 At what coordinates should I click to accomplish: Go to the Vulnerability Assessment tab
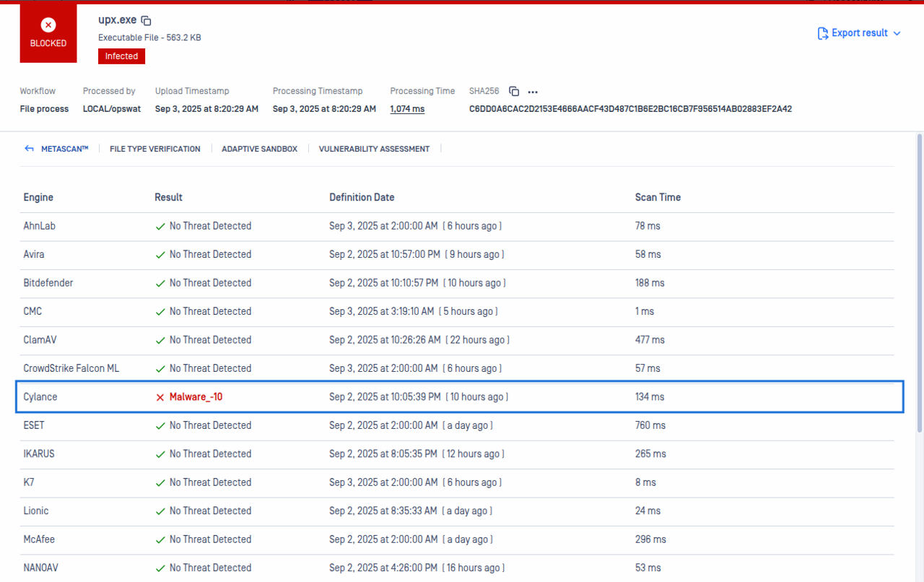coord(374,149)
